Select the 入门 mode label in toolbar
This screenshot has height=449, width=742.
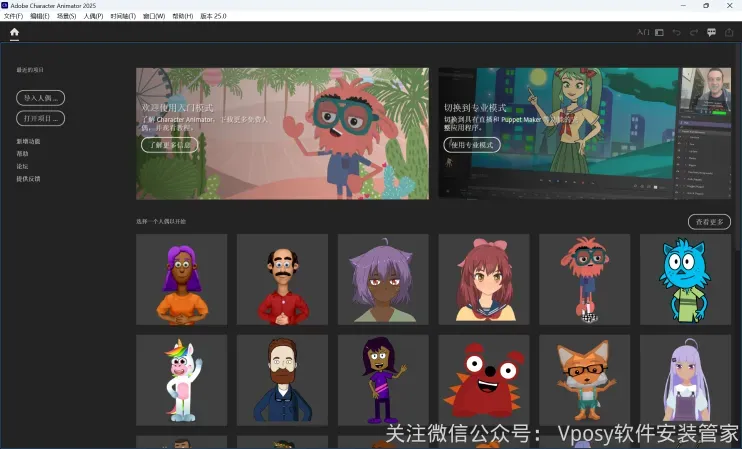[x=643, y=32]
